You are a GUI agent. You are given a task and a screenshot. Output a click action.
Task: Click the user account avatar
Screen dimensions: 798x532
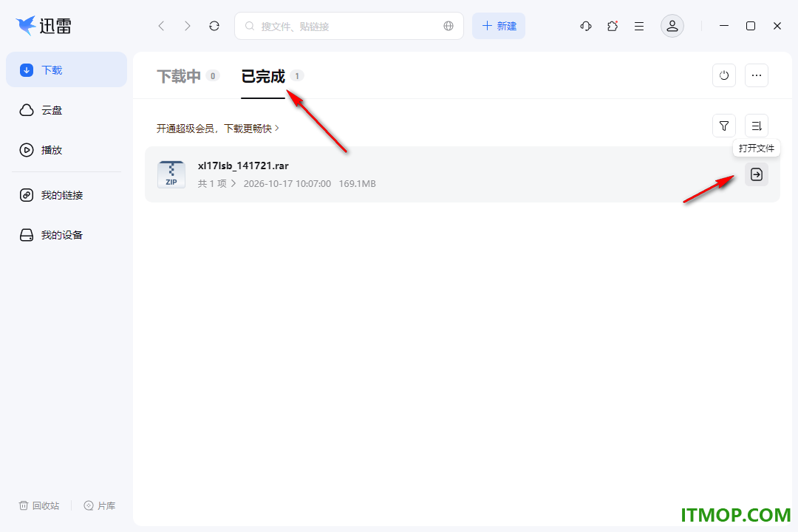[672, 26]
